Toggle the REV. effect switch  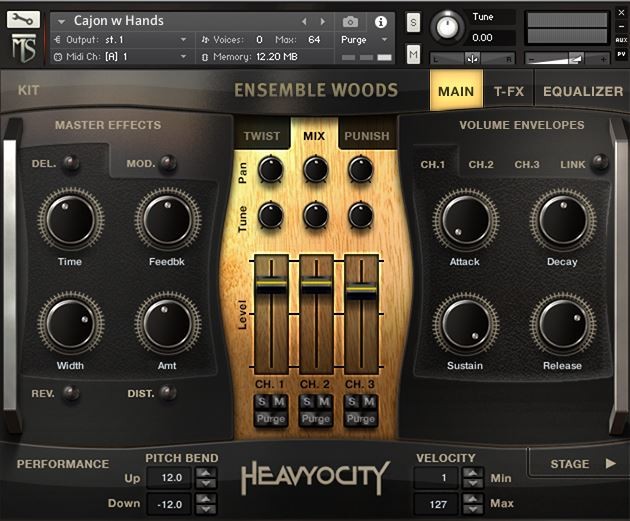72,392
